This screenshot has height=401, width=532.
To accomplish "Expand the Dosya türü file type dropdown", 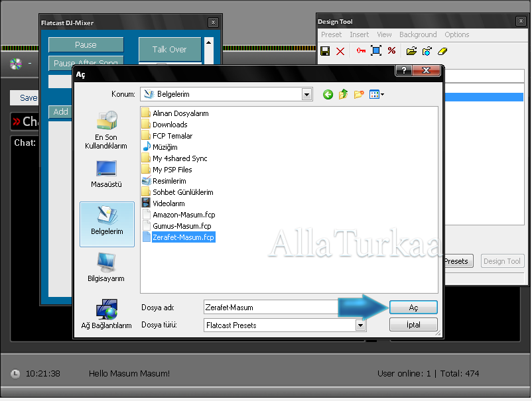I will click(360, 325).
